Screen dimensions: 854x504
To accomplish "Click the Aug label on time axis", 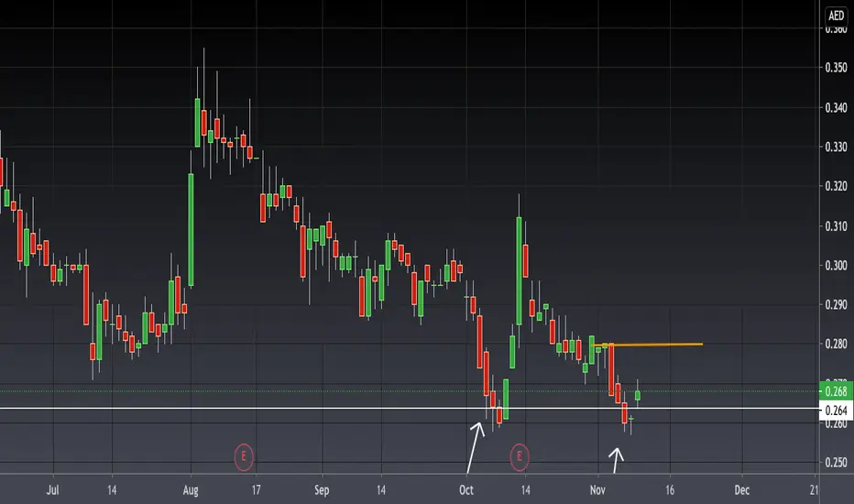I will (x=191, y=490).
